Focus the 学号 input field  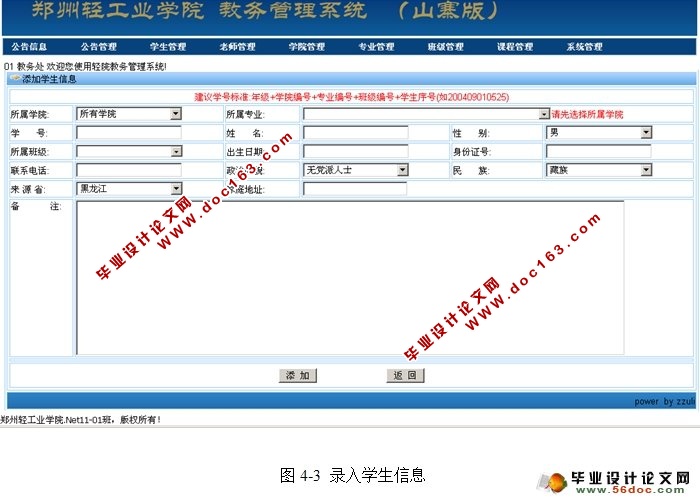point(129,133)
